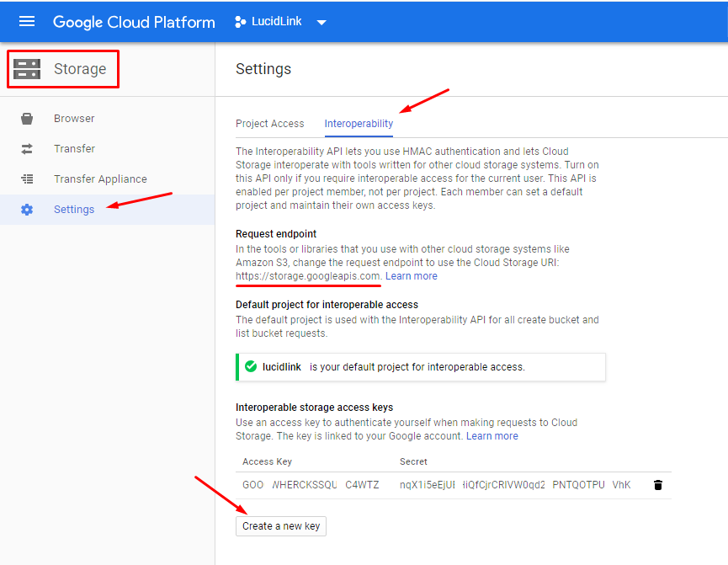Screen dimensions: 728x565
Task: Click the LucidLink project name
Action: click(277, 21)
